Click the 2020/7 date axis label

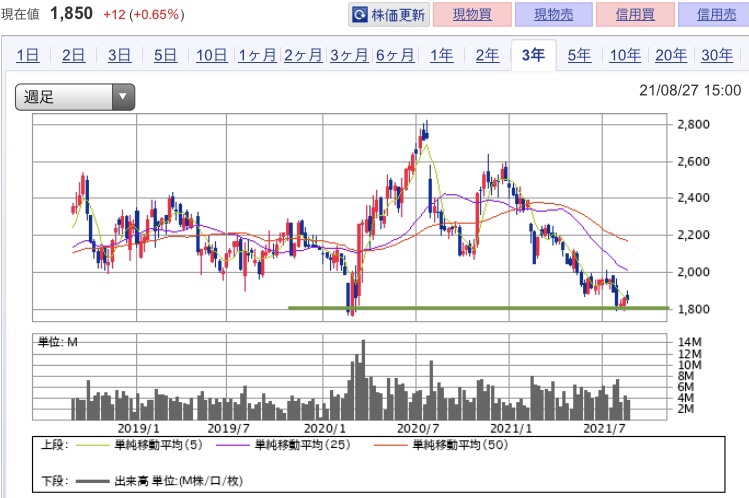(418, 428)
